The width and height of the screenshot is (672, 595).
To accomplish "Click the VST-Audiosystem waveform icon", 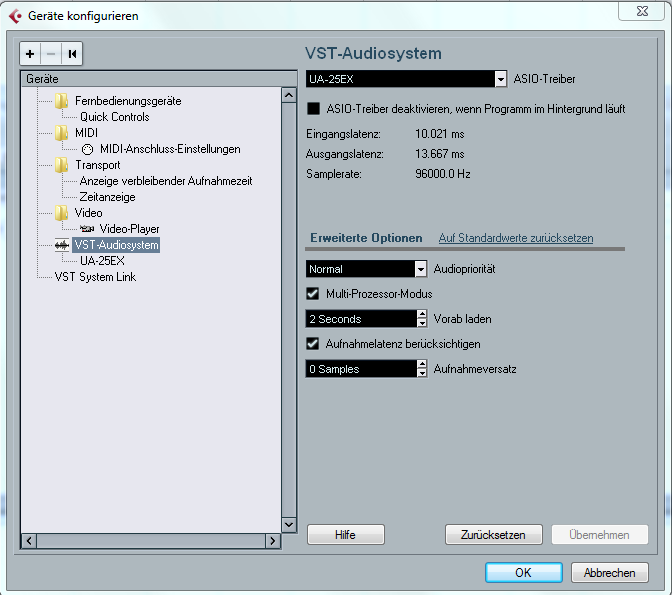I will click(62, 245).
